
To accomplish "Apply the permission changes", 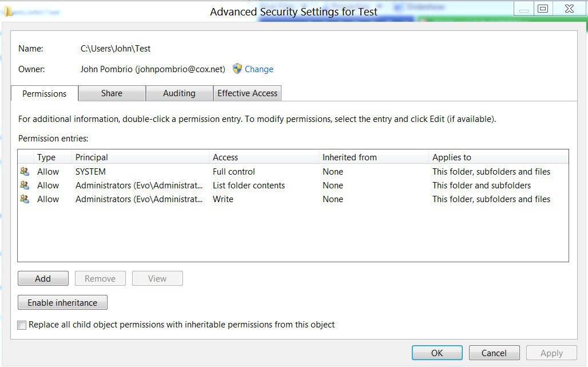I will click(551, 353).
